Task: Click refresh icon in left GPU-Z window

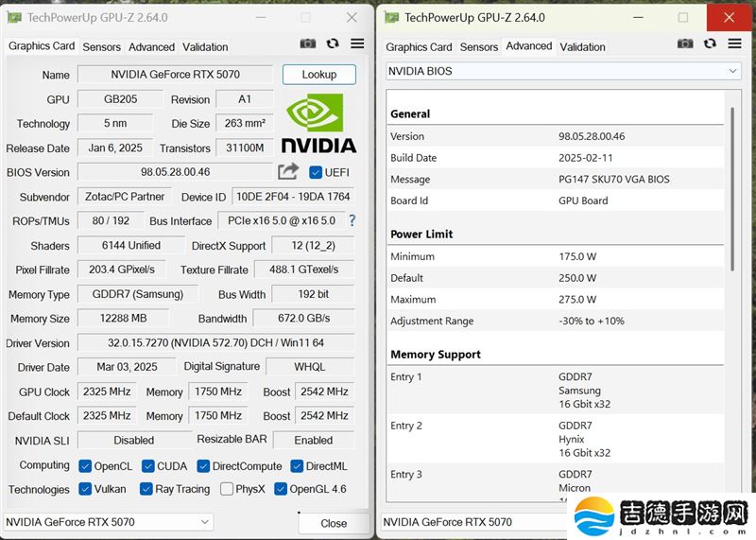Action: click(333, 44)
